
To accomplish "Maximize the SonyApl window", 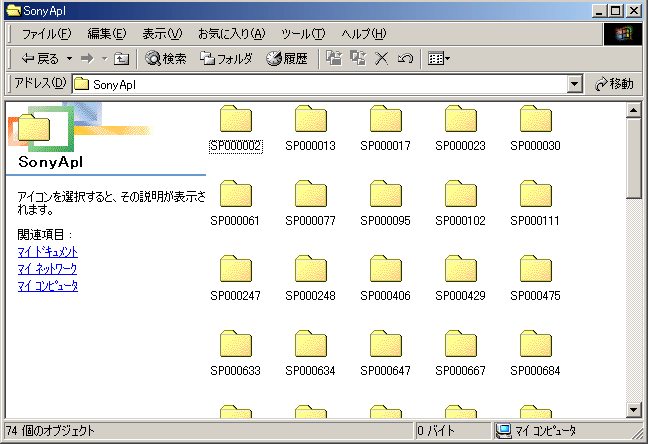I will [615, 11].
